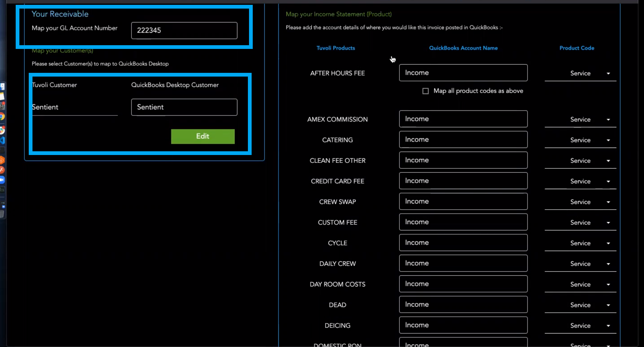Open the DAILY CREW Service dropdown

pyautogui.click(x=580, y=264)
